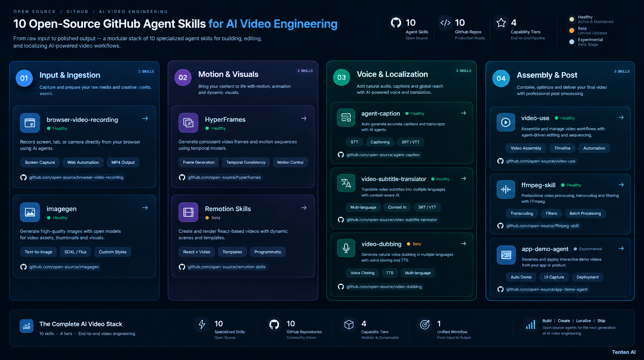Open app-demo-agent card via its arrow
Image resolution: width=644 pixels, height=360 pixels.
pyautogui.click(x=621, y=248)
